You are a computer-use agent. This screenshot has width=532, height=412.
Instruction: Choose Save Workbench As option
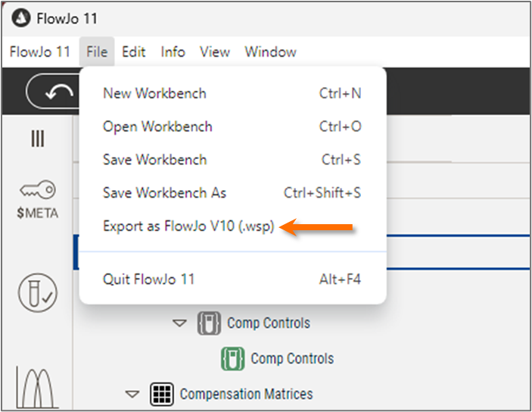tap(164, 193)
